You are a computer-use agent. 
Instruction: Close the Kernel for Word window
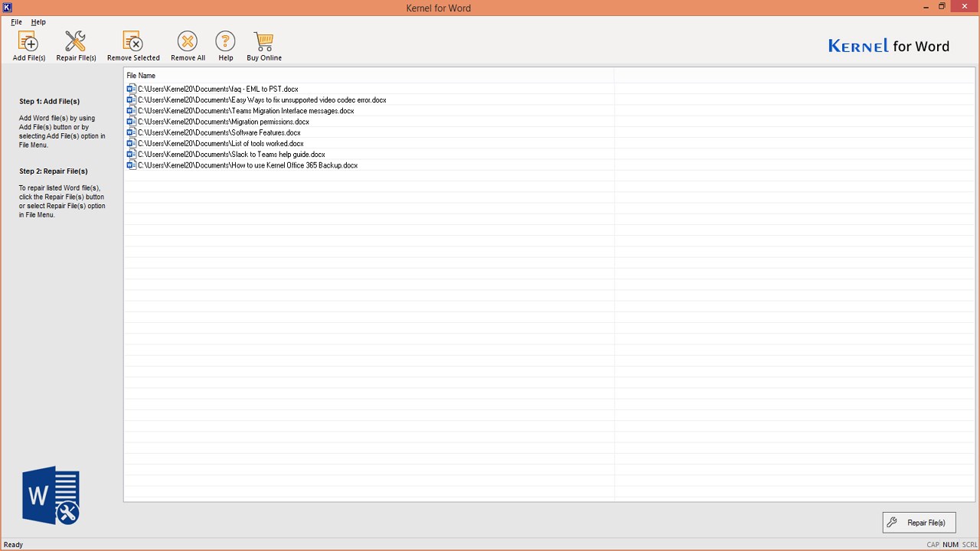[x=965, y=7]
